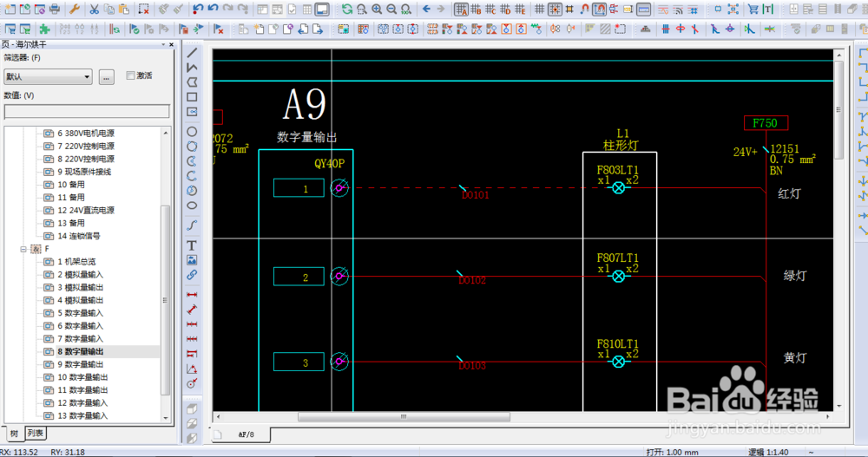The height and width of the screenshot is (457, 868).
Task: Collapse the F tree node
Action: (23, 249)
